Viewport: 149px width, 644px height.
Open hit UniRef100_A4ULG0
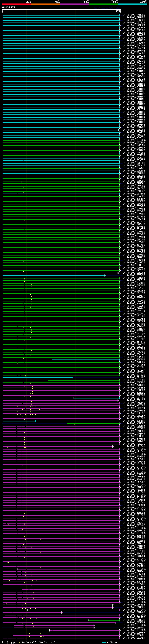[x=134, y=15]
